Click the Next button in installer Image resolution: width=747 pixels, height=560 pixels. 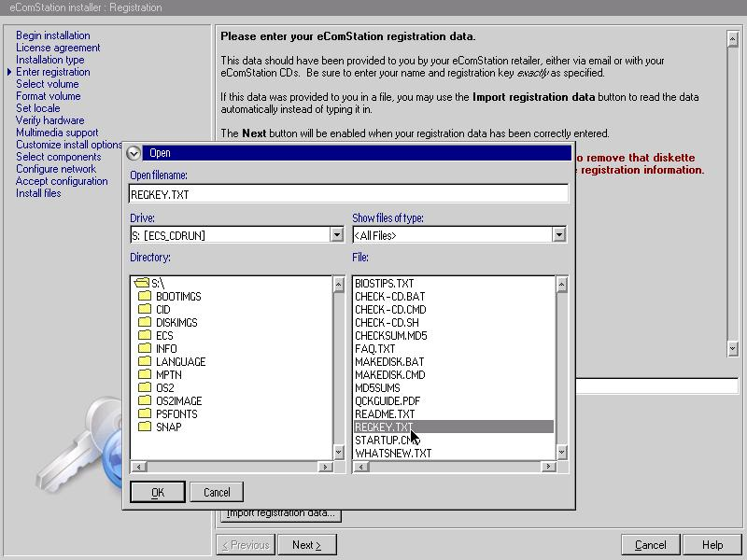(307, 545)
